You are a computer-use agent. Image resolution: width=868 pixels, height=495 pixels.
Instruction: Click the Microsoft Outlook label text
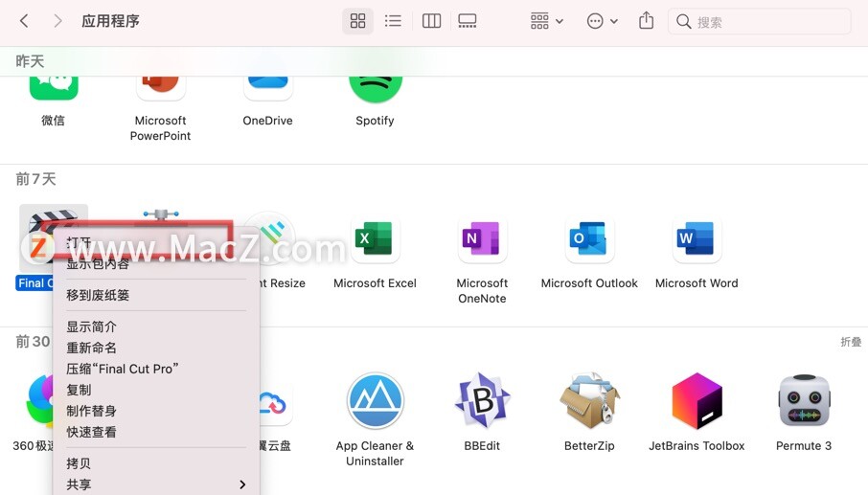click(589, 283)
